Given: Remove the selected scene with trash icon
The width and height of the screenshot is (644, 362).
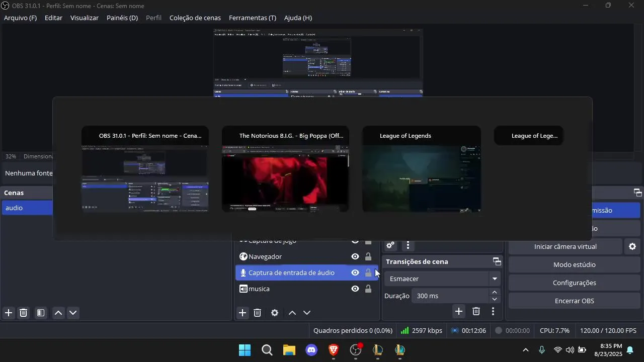Looking at the screenshot, I should 23,313.
